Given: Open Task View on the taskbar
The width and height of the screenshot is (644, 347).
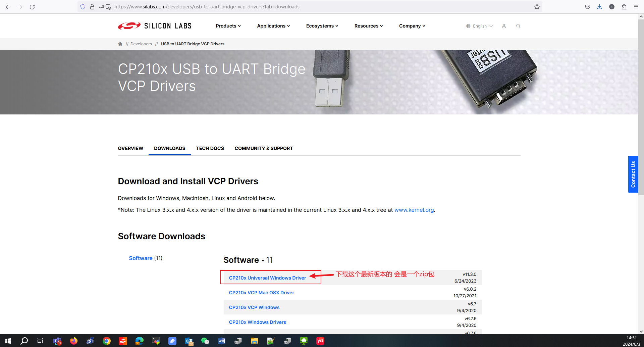Looking at the screenshot, I should 40,341.
